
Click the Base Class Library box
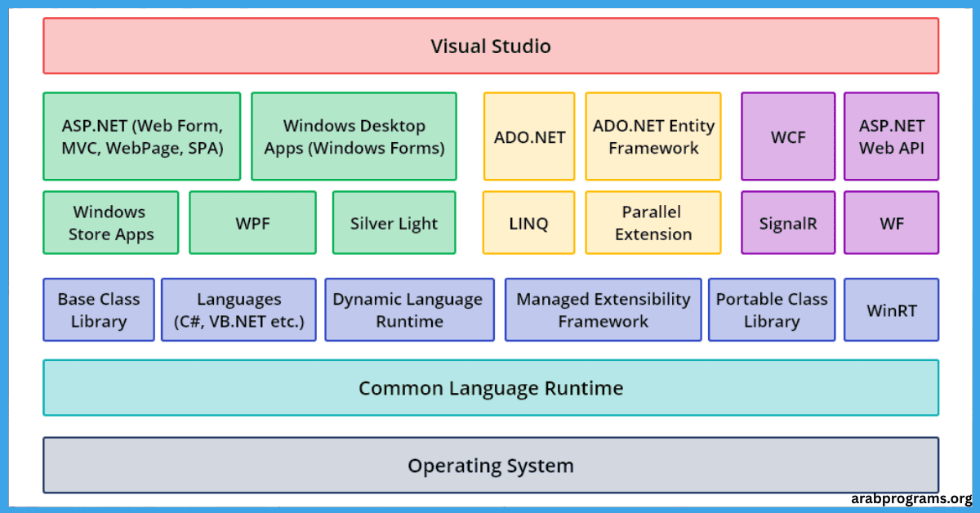pyautogui.click(x=99, y=310)
